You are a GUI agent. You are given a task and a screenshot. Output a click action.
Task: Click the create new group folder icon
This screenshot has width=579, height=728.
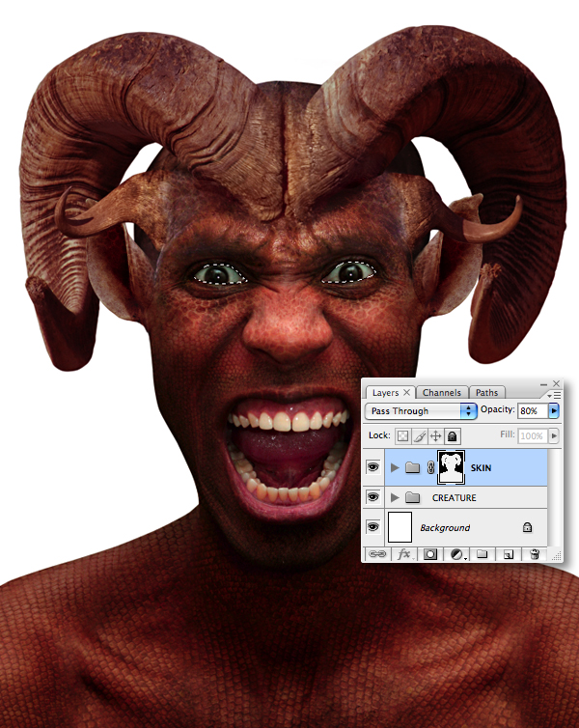(482, 554)
